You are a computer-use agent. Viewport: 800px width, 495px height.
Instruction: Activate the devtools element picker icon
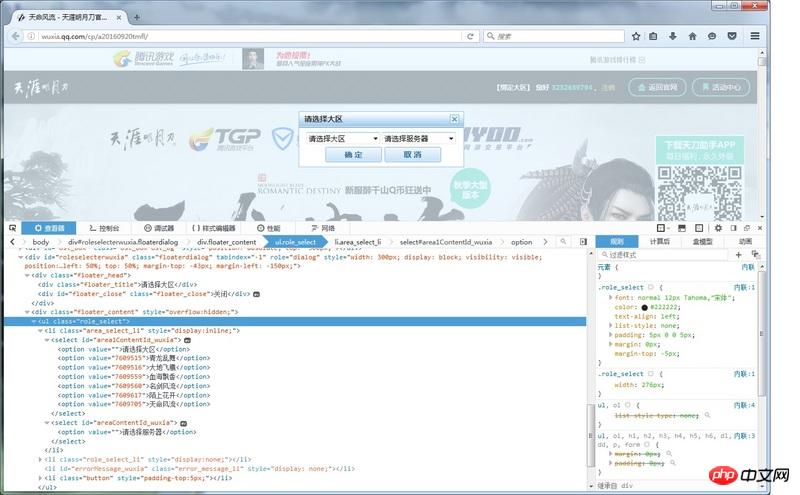click(13, 228)
